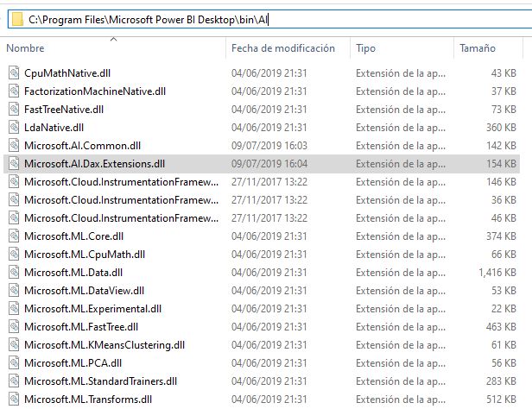This screenshot has width=532, height=409.
Task: Click the Microsoft.ML.StandardTrainers.dll file icon
Action: pos(14,381)
